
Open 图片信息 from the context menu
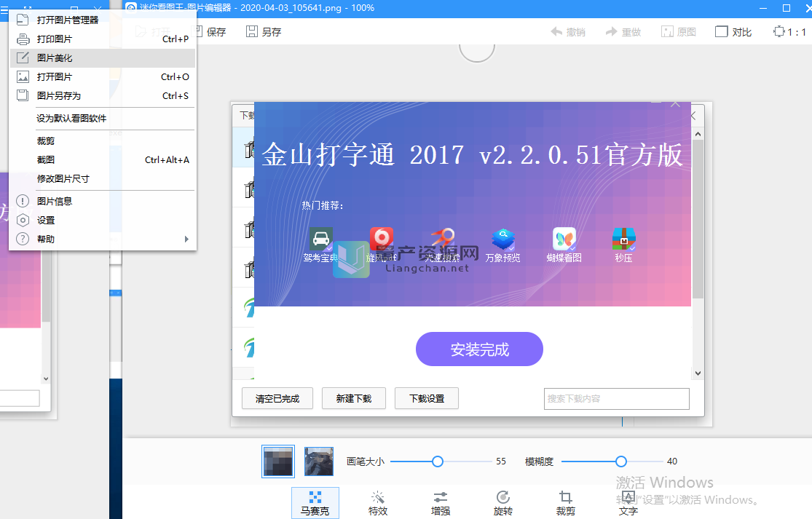(103, 202)
